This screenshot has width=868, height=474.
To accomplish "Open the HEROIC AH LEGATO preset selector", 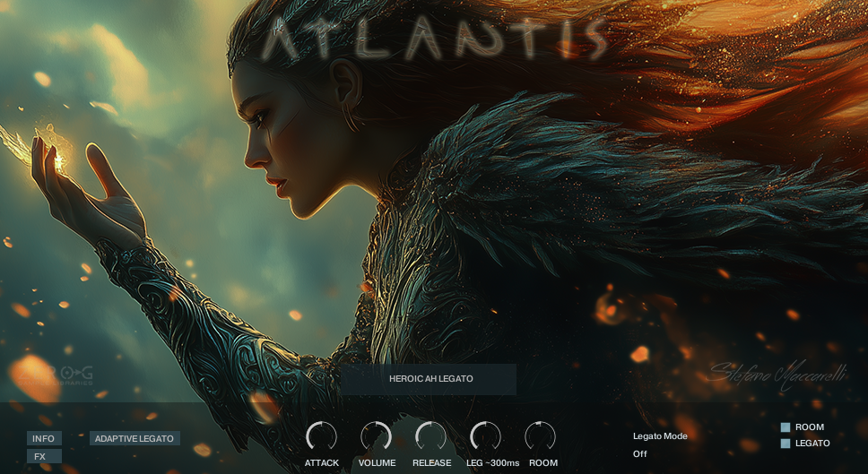I will click(x=429, y=379).
